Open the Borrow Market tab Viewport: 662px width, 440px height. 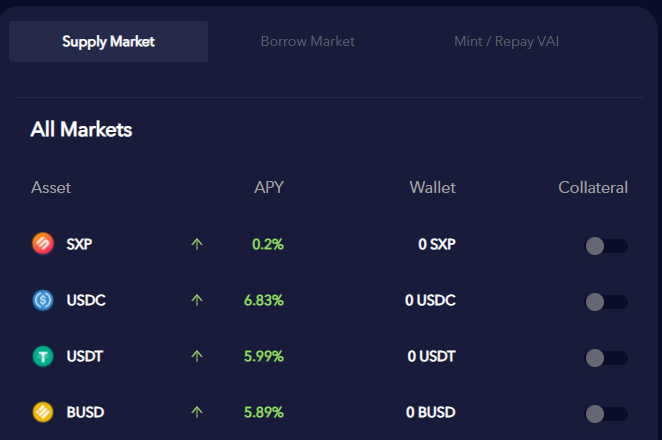click(307, 41)
